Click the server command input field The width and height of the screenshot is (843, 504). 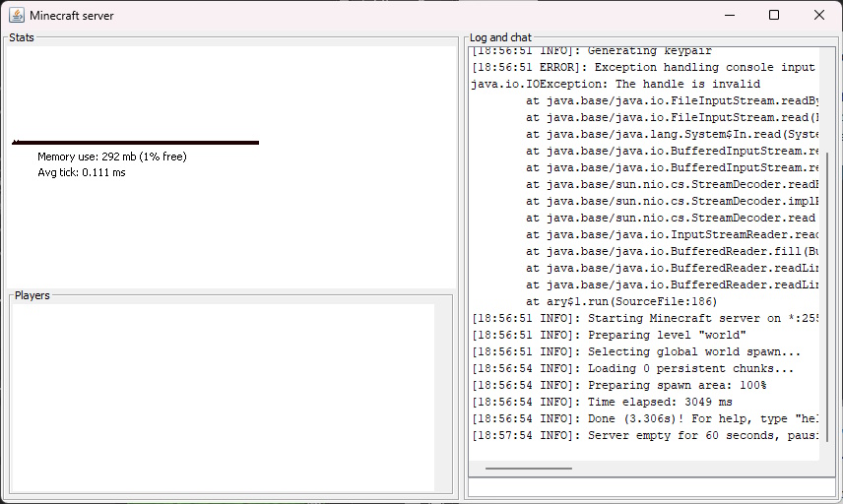coord(652,487)
